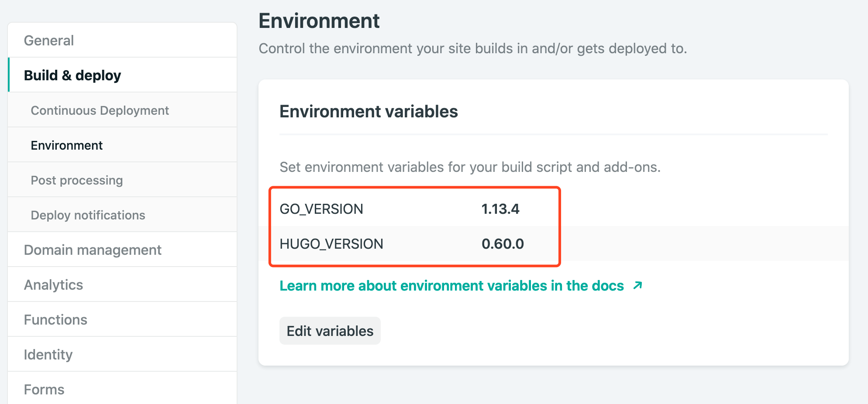Select Build & deploy in sidebar
Image resolution: width=868 pixels, height=404 pixels.
click(72, 75)
